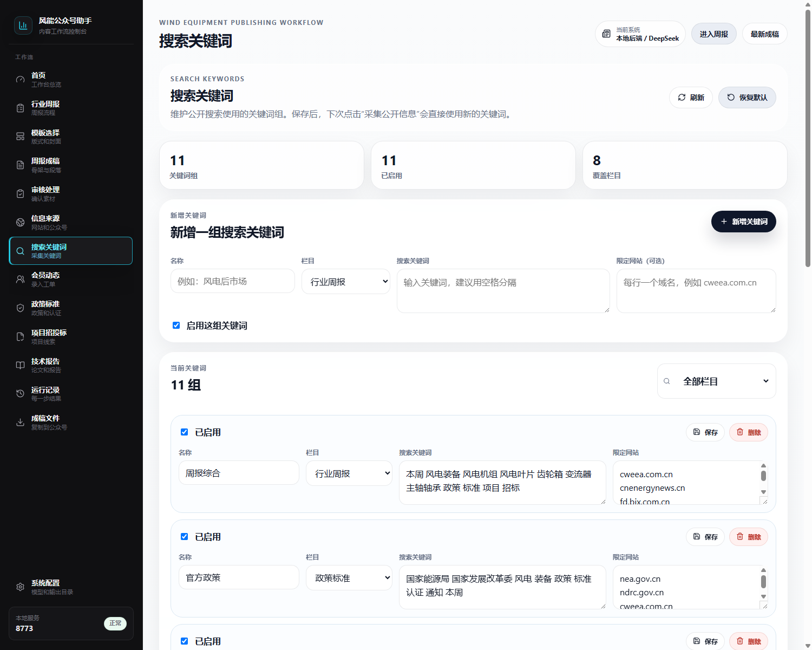This screenshot has height=650, width=812.
Task: Click the 审核处理 clipboard-check icon
Action: click(20, 194)
